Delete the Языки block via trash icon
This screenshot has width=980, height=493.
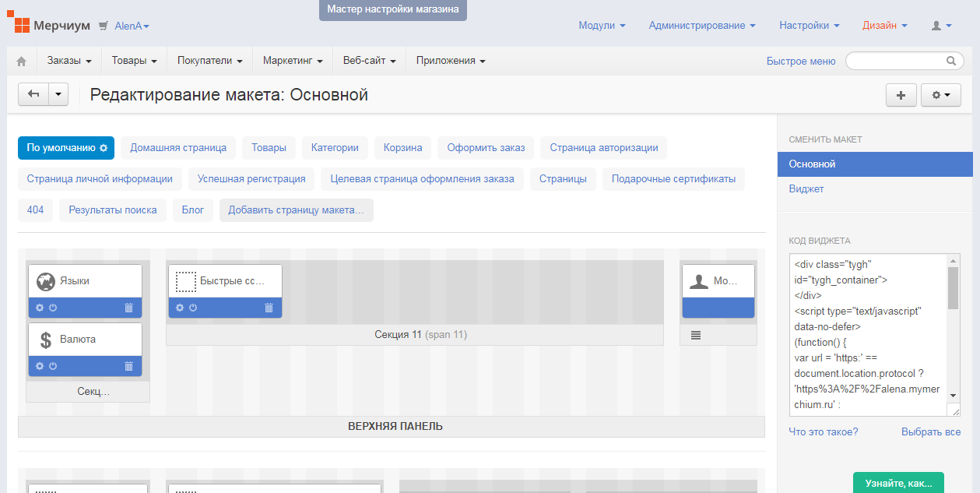pyautogui.click(x=129, y=308)
